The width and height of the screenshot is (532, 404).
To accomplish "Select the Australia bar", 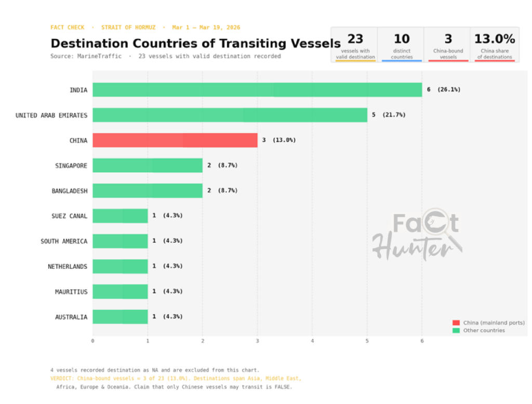I will 120,317.
